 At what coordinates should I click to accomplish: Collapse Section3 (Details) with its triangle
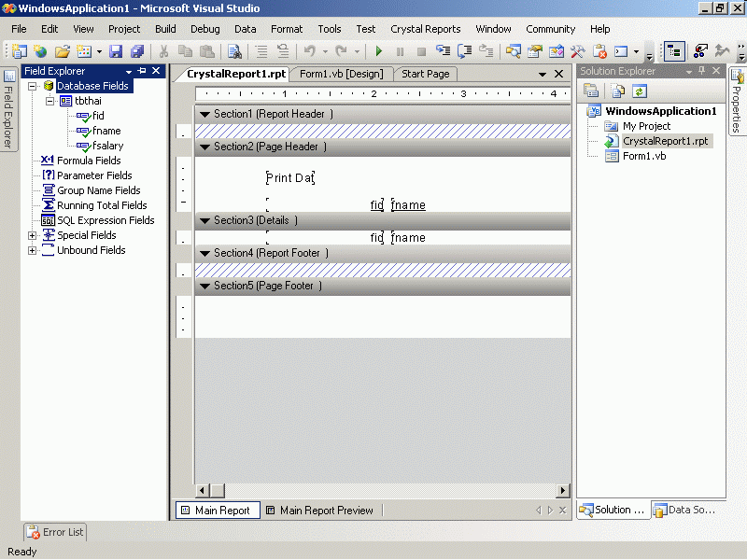coord(204,221)
